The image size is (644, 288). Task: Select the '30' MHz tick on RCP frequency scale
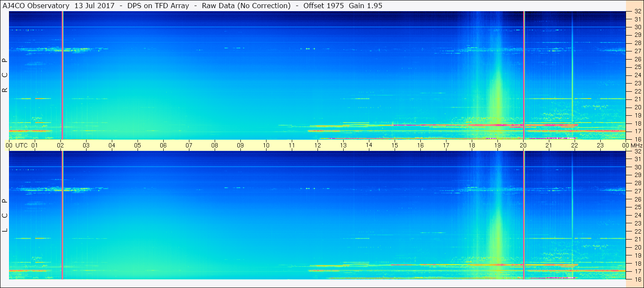(638, 27)
